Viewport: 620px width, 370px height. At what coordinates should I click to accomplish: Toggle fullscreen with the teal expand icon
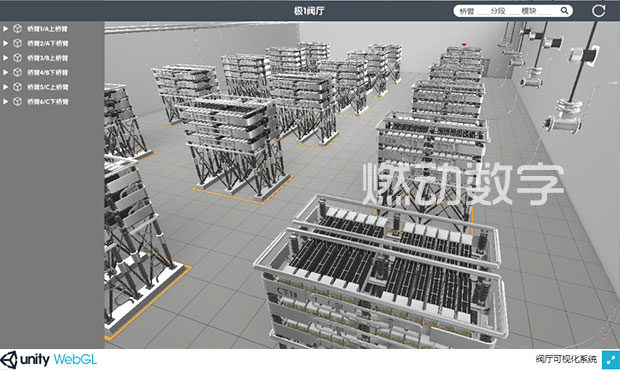point(611,360)
